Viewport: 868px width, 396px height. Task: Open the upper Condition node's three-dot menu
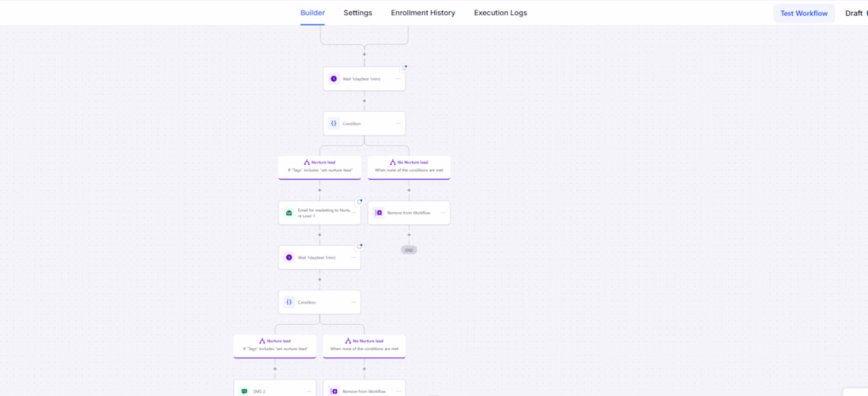tap(398, 124)
